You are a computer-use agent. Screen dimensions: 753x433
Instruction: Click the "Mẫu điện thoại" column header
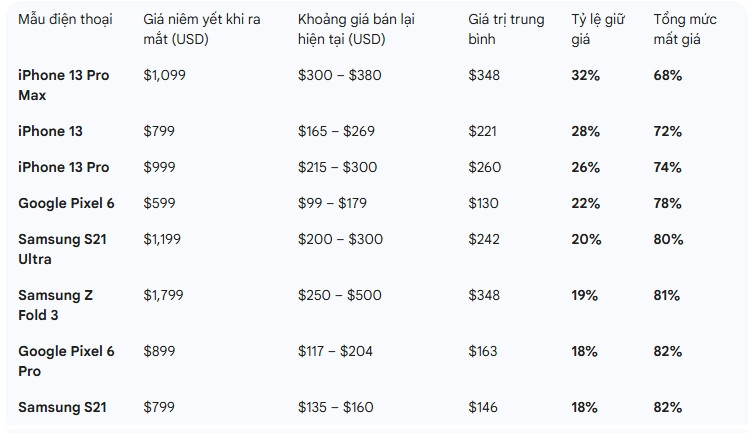[x=65, y=19]
